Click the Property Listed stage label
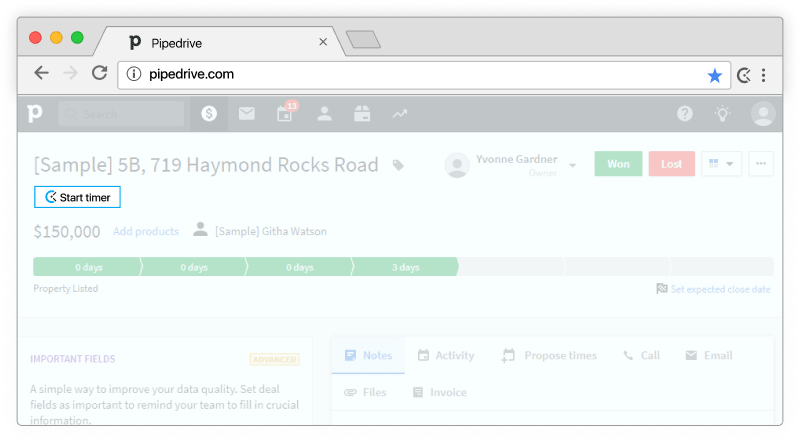This screenshot has width=800, height=443. coord(66,288)
